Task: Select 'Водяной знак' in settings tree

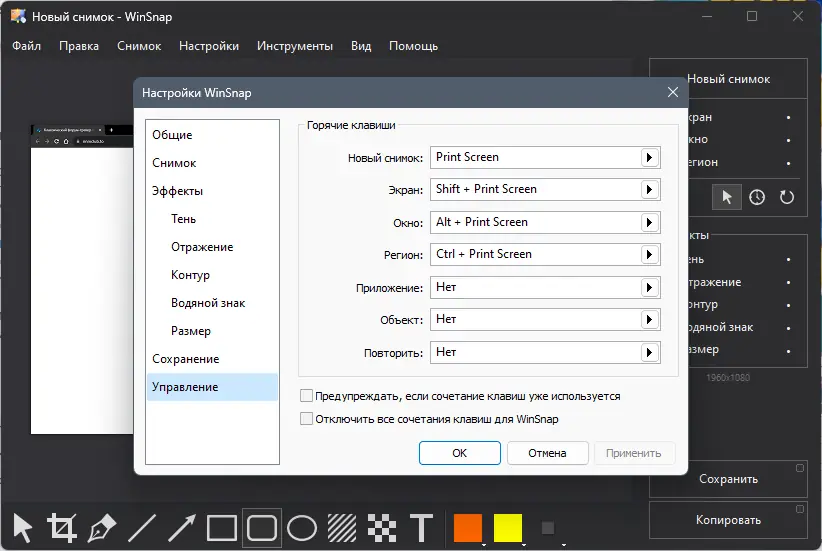Action: point(208,303)
